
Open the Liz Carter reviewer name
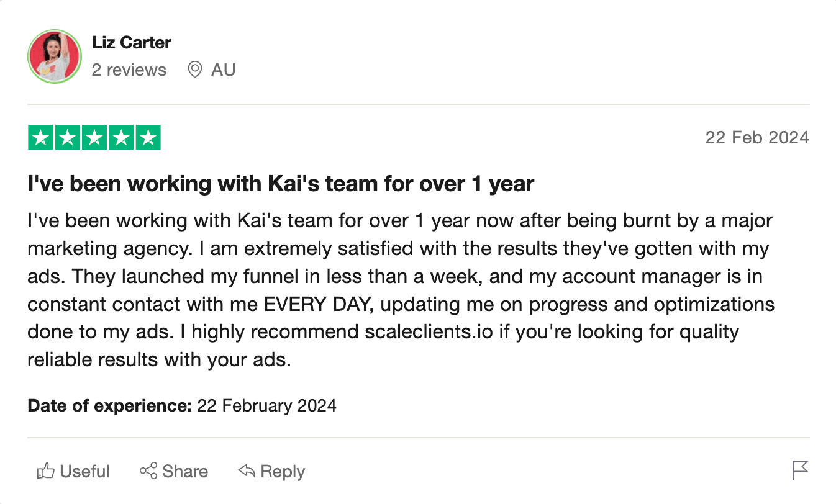[x=132, y=43]
